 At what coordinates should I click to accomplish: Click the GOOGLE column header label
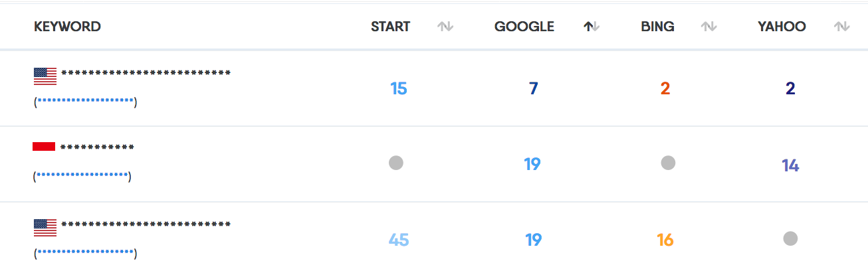coord(524,27)
